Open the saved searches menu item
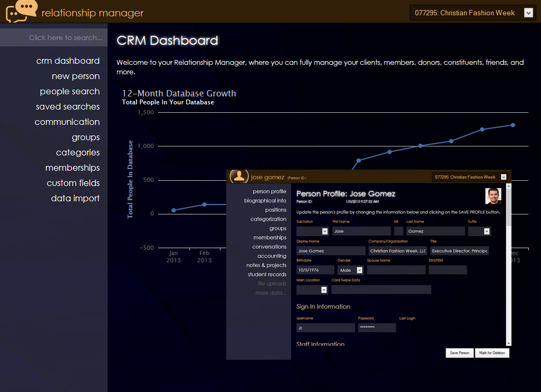 tap(67, 107)
